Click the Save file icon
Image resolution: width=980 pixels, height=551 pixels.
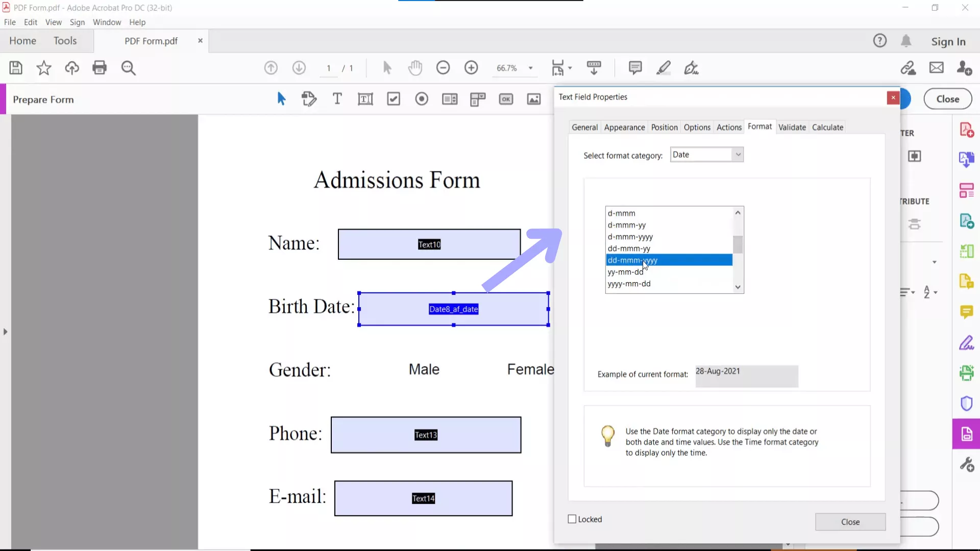tap(16, 68)
